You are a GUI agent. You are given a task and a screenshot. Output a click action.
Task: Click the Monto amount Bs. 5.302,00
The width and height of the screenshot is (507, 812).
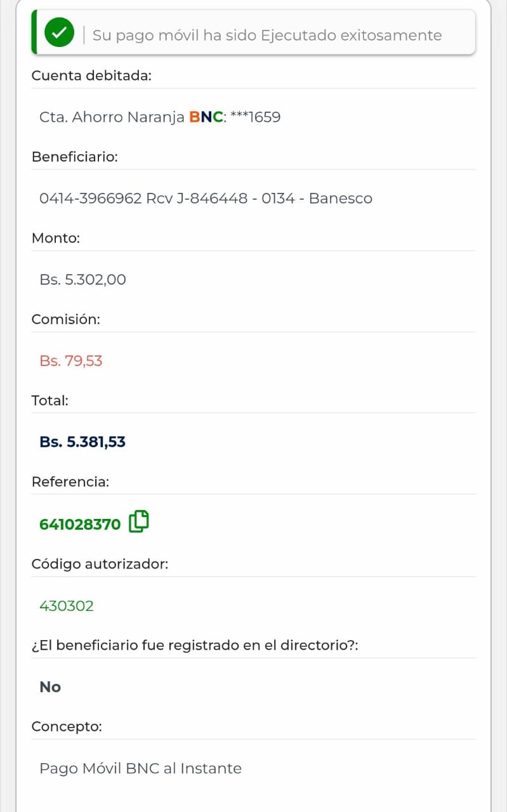[82, 280]
